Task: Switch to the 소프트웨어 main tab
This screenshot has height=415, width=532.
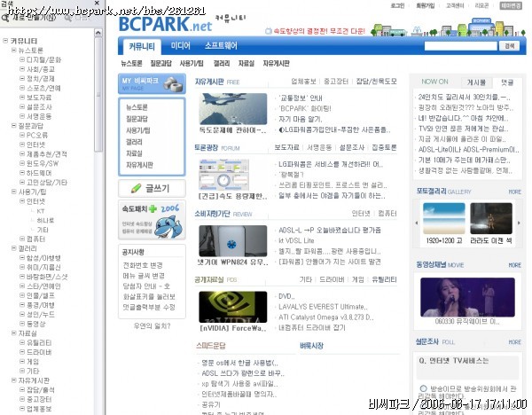Action: (221, 46)
